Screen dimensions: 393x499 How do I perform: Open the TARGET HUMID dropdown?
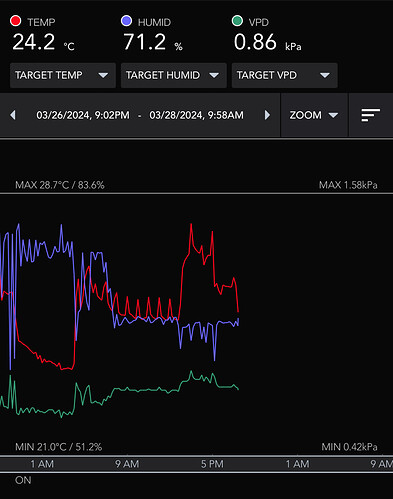tap(174, 75)
